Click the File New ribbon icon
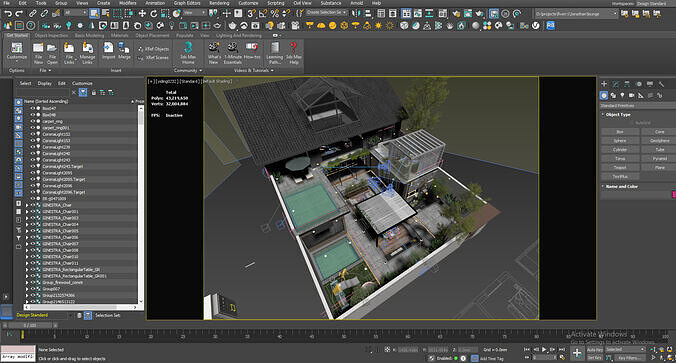 point(38,53)
